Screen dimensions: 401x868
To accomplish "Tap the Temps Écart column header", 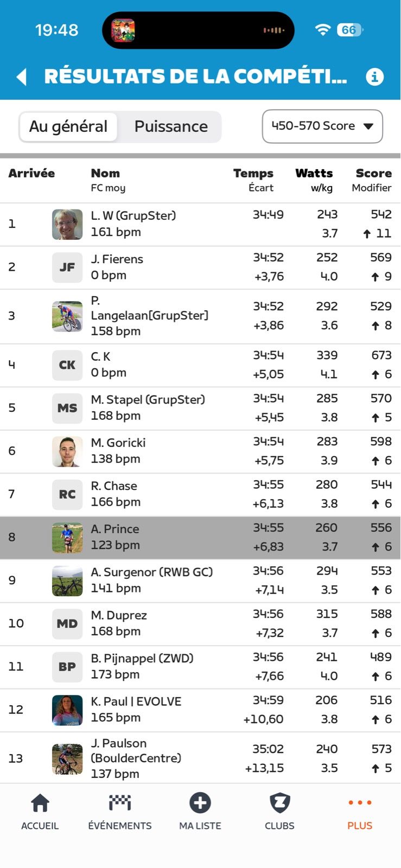I will click(x=254, y=180).
